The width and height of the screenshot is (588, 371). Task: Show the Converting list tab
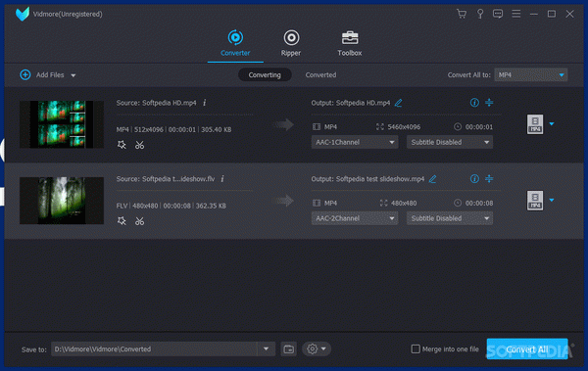click(265, 75)
